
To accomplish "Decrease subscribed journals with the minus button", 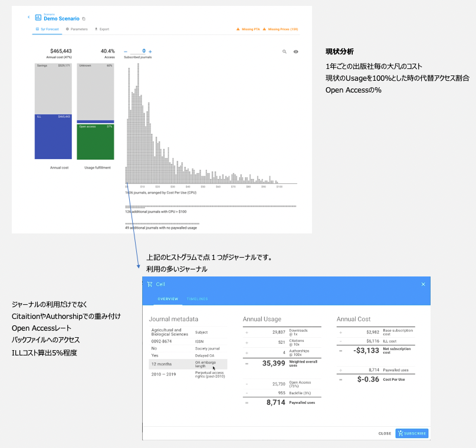I will pos(126,52).
